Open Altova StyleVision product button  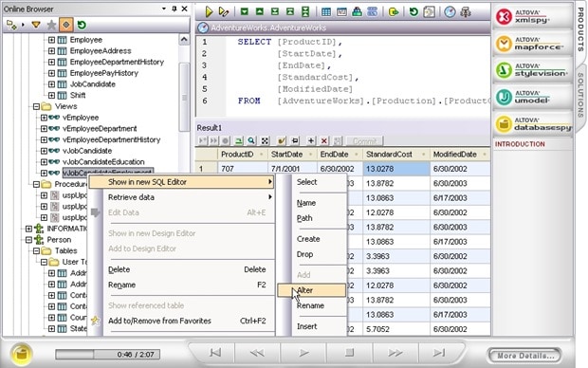point(532,70)
